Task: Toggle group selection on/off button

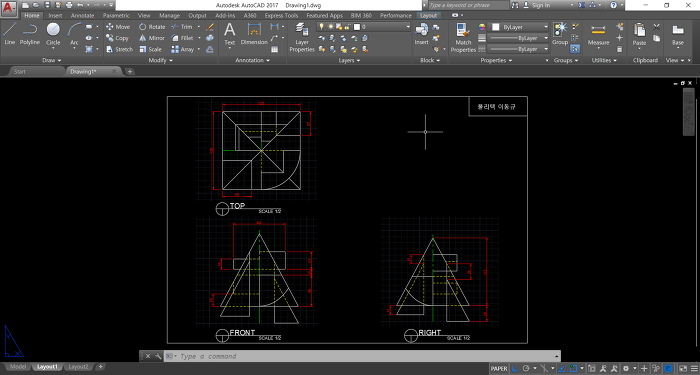Action: [x=575, y=49]
